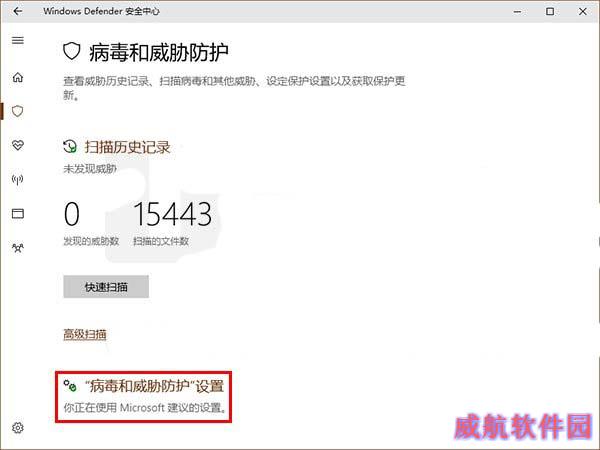Image resolution: width=600 pixels, height=450 pixels.
Task: Click the 未发现威胁 status text
Action: tap(90, 169)
